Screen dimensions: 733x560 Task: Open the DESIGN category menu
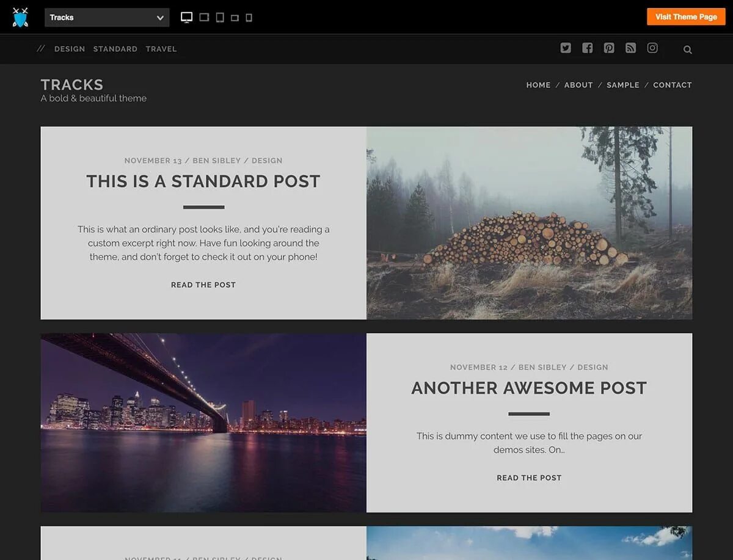point(69,49)
